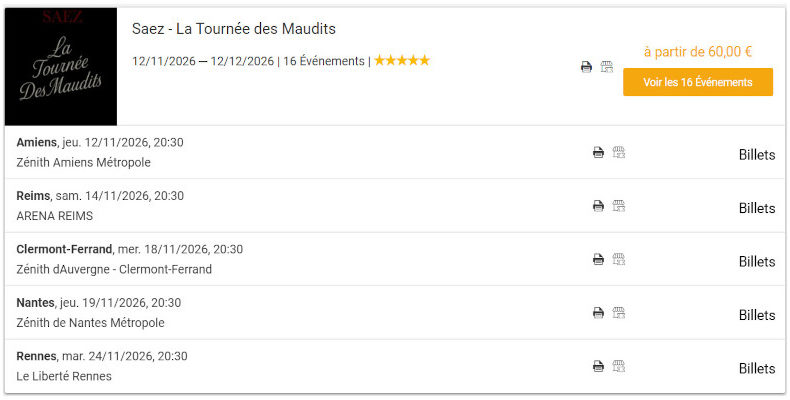The image size is (790, 400).
Task: Click the five-star rating
Action: (x=402, y=61)
